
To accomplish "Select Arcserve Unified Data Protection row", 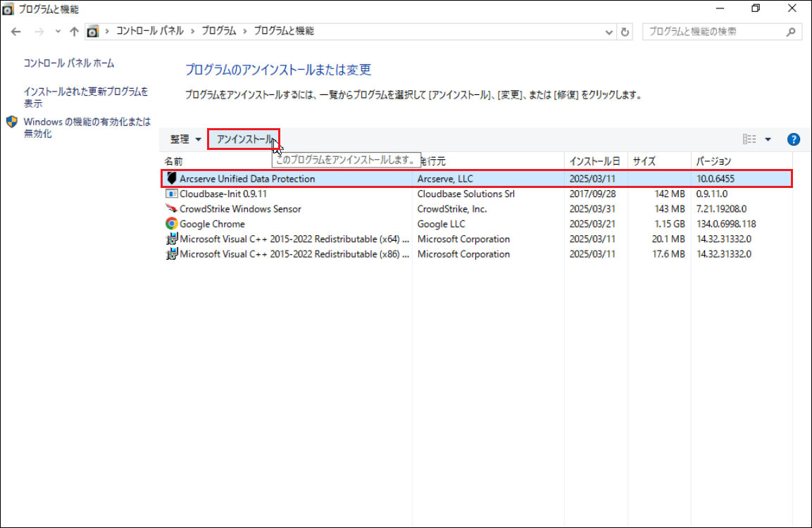I will pyautogui.click(x=477, y=179).
